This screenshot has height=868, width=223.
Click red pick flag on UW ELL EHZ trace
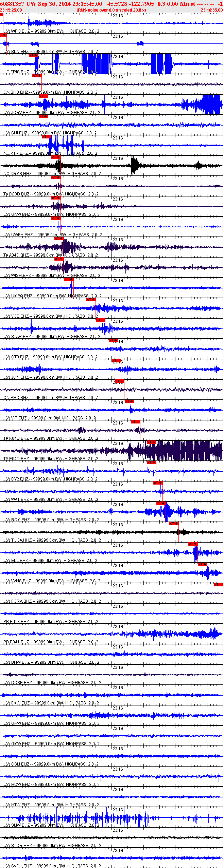point(193,544)
